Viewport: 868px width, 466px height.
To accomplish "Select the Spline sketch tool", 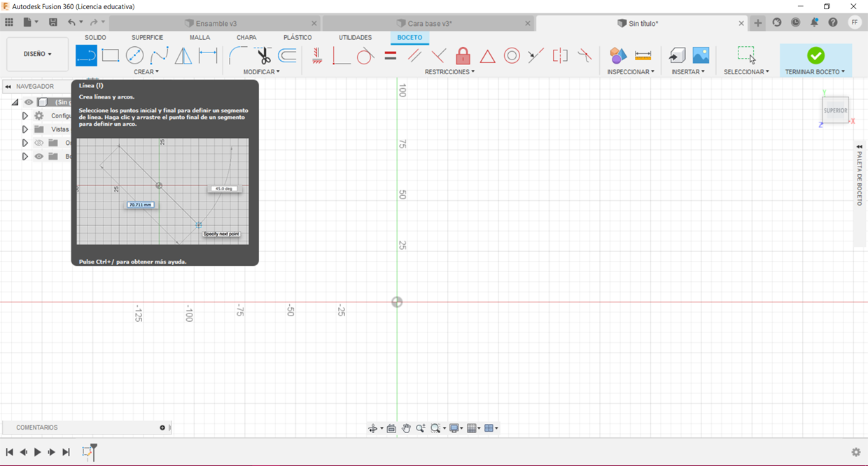I will point(159,55).
